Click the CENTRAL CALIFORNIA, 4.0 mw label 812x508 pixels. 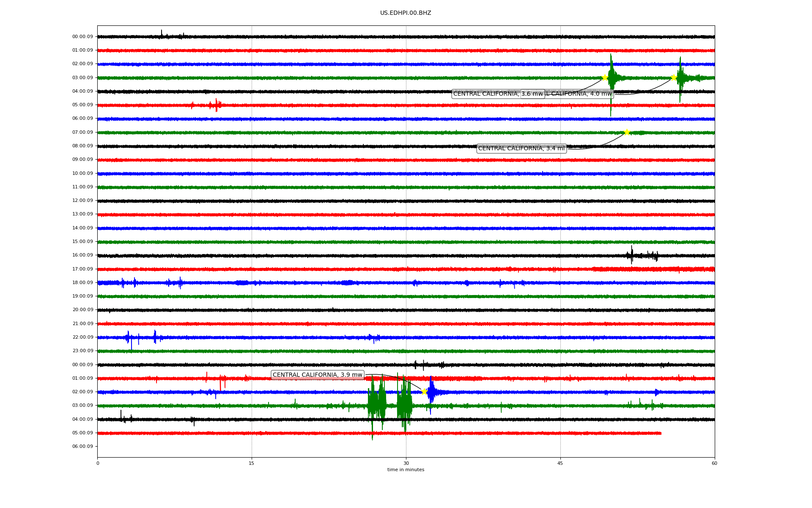[580, 94]
